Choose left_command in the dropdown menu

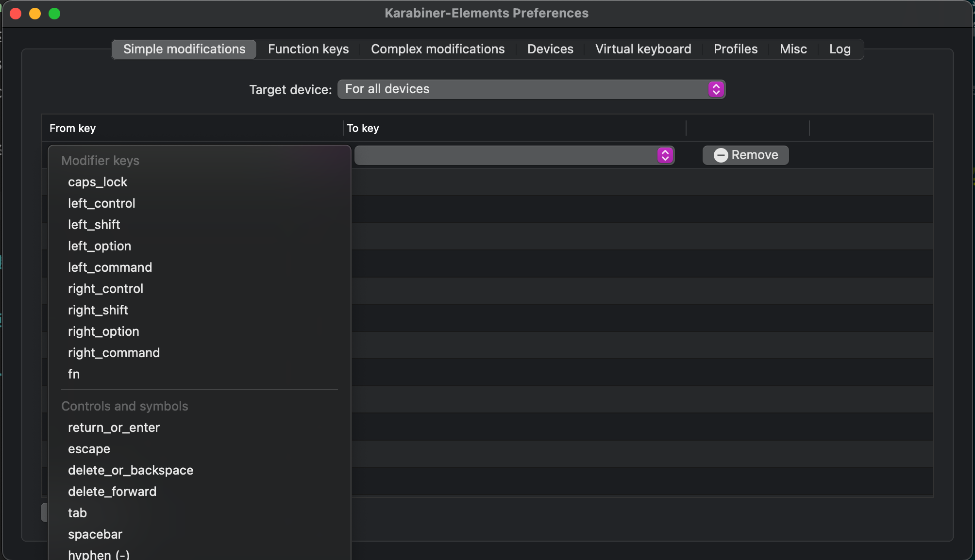pyautogui.click(x=110, y=267)
